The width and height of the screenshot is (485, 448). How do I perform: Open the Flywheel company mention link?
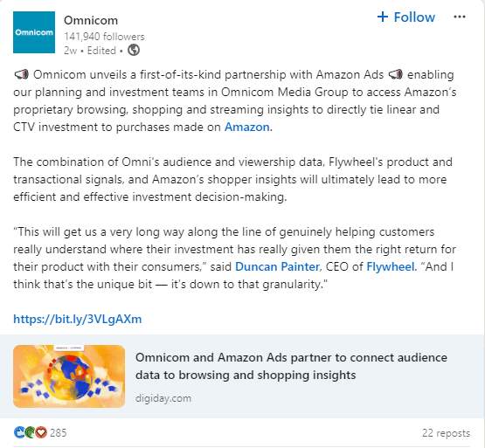(391, 267)
